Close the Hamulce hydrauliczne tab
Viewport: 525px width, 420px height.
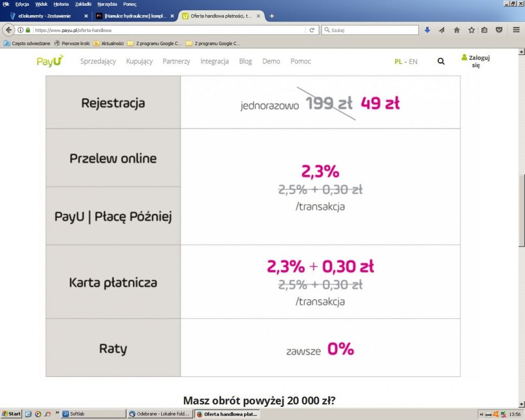point(172,16)
